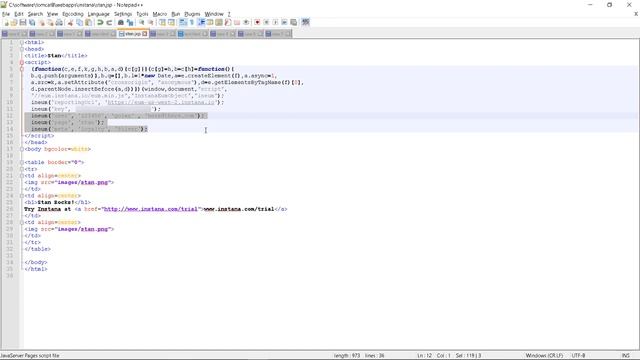Toggle show all characters
Screen dimensions: 640x360
pos(192,22)
